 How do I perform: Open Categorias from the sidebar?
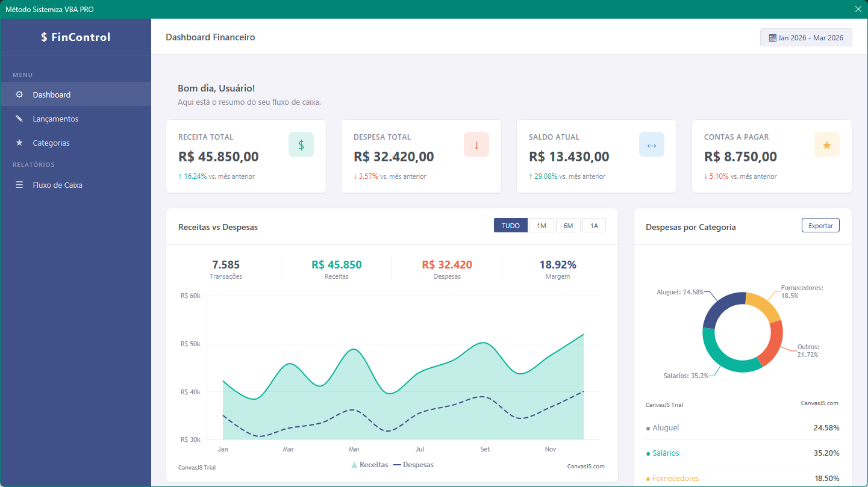76,143
